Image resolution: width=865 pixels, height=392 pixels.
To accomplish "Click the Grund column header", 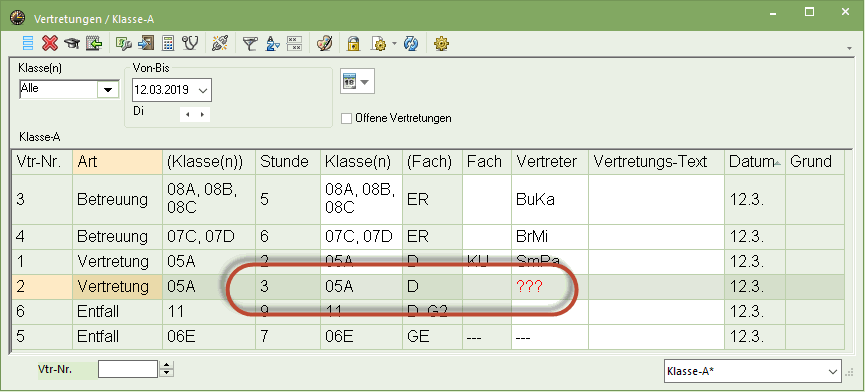I will click(815, 162).
